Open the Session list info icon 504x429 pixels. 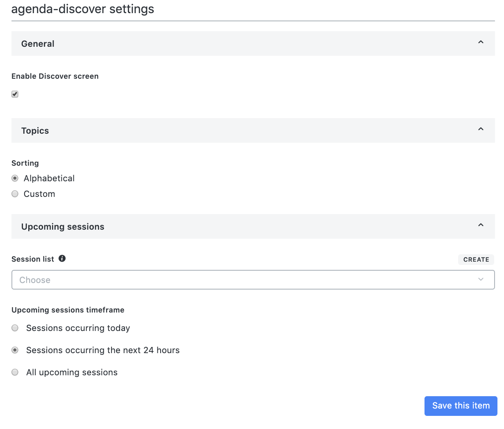(62, 258)
